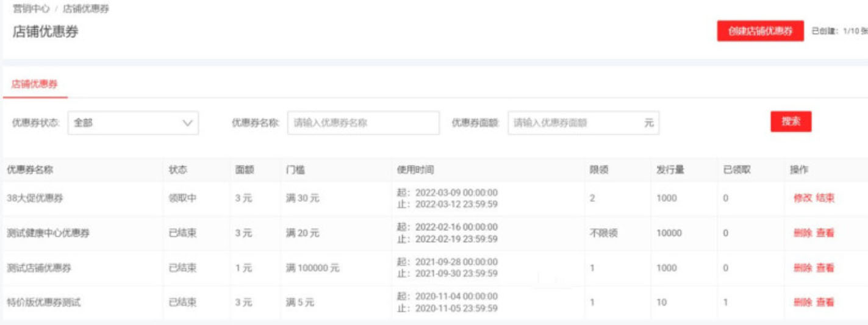
Task: Click the 使用时间 column header
Action: [x=415, y=170]
